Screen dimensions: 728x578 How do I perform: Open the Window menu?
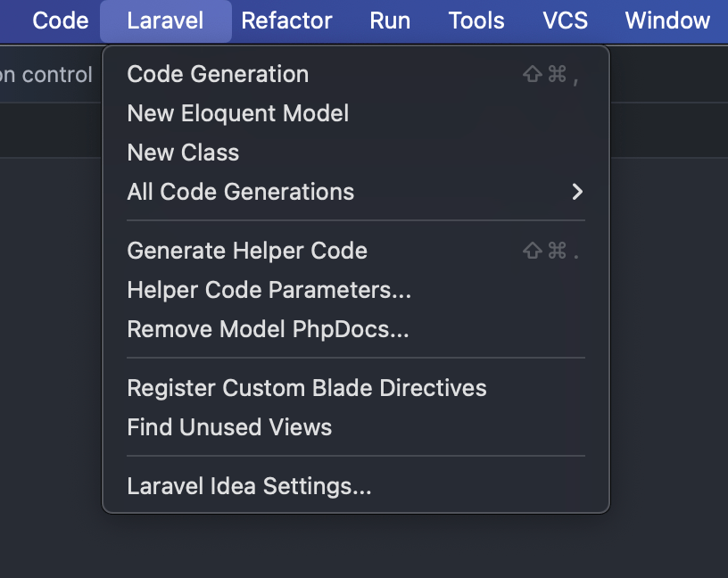pos(666,21)
